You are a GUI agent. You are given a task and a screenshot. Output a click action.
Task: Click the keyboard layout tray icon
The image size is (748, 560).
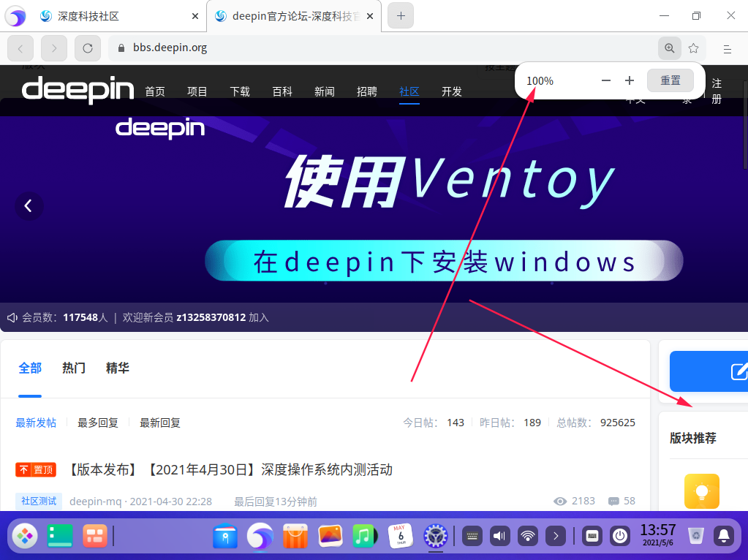[472, 536]
